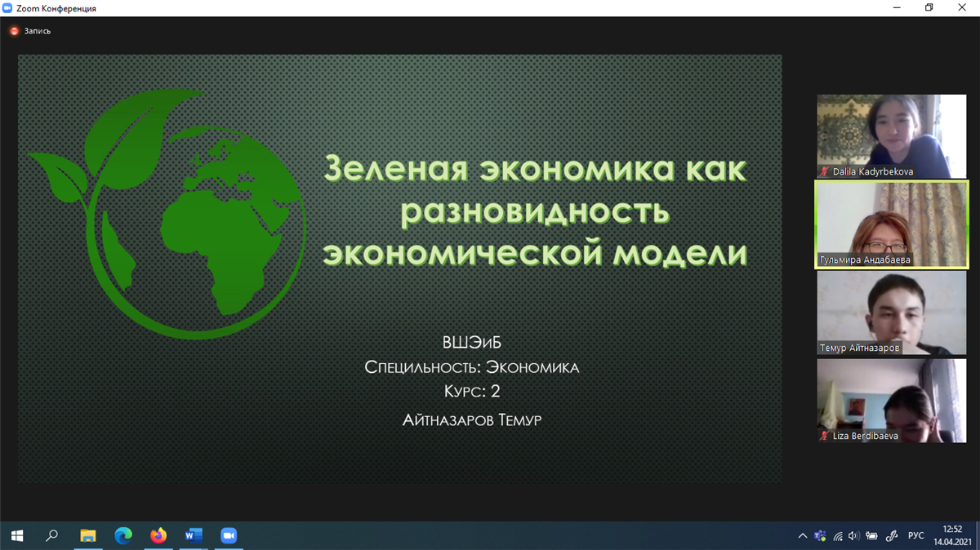Screen dimensions: 980x550
Task: Open the Windows Start menu
Action: pyautogui.click(x=17, y=536)
